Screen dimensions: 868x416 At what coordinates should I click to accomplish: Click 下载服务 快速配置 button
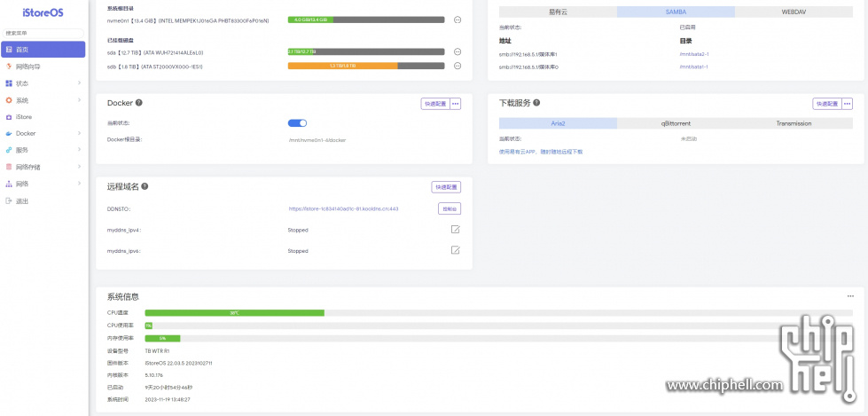click(827, 104)
